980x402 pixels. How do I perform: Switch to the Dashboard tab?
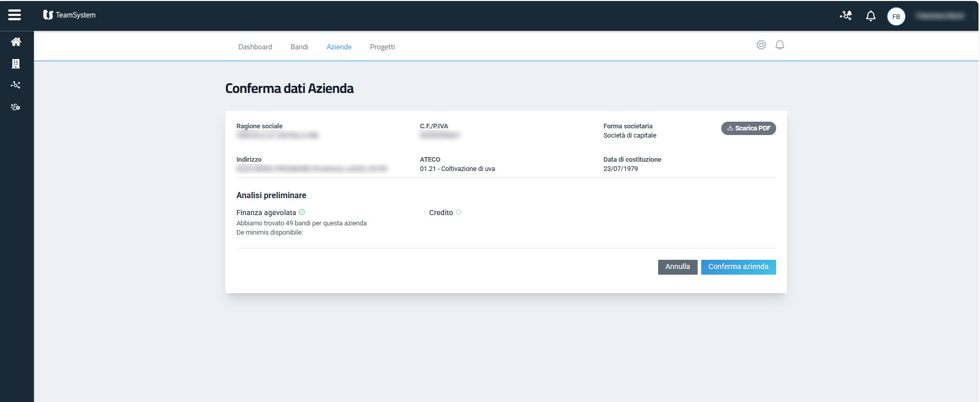(255, 47)
